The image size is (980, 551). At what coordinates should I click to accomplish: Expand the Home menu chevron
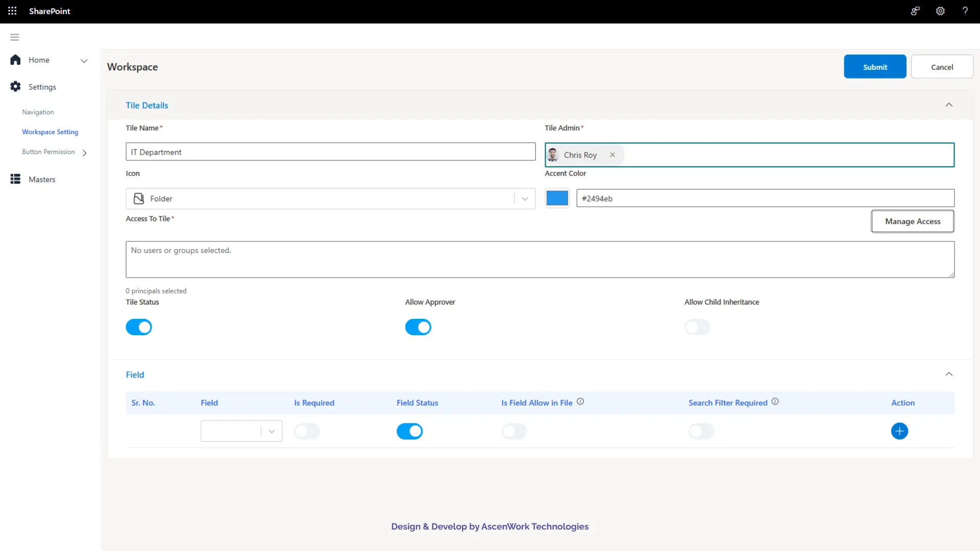coord(84,61)
